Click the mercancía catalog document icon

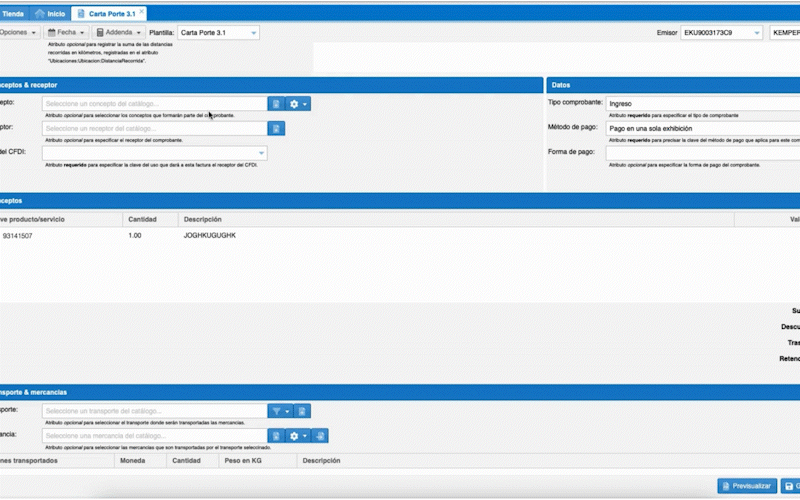click(275, 436)
